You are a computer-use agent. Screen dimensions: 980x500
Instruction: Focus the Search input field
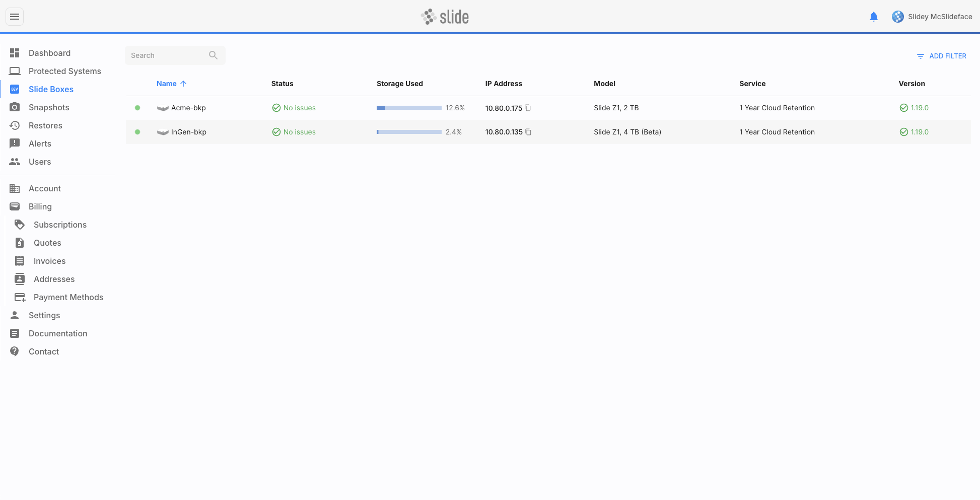(x=175, y=55)
